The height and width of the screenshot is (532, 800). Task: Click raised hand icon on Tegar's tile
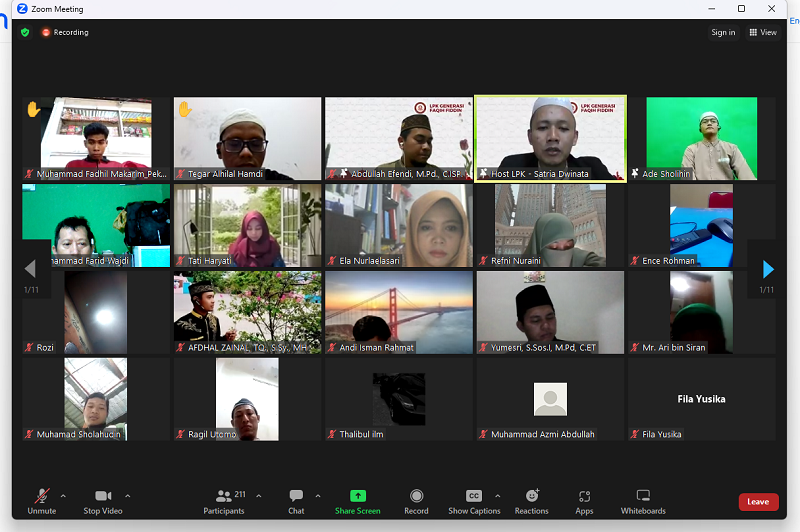coord(185,109)
